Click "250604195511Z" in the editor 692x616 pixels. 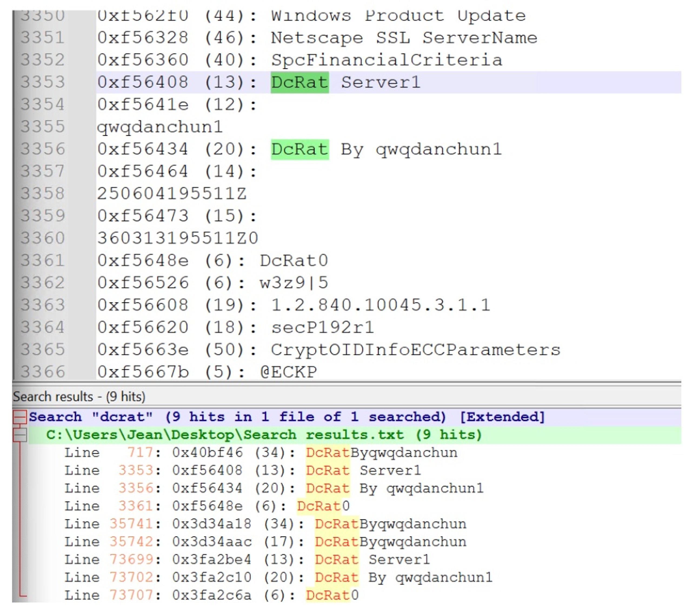coord(172,194)
